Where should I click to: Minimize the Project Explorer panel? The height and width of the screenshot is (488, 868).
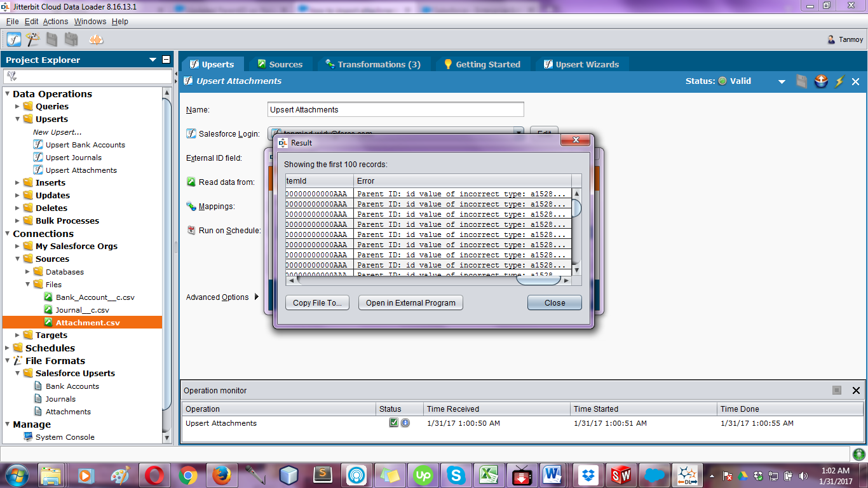click(166, 60)
